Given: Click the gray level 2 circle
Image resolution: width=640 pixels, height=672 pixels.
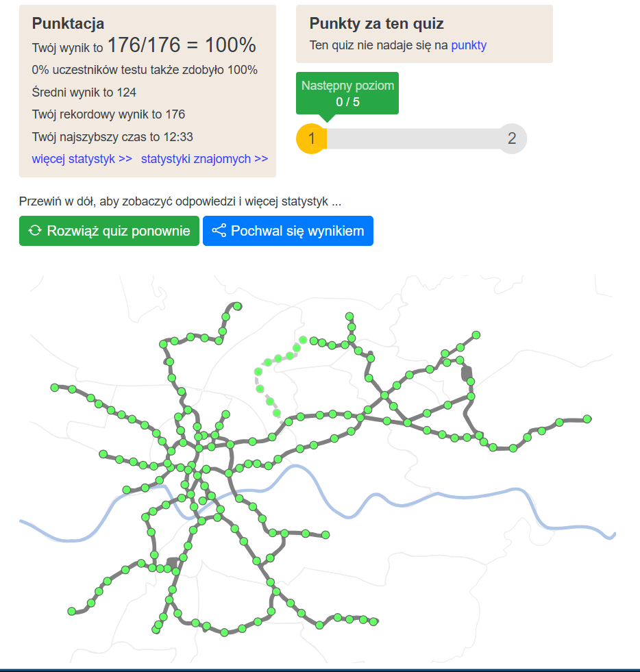Looking at the screenshot, I should [512, 139].
